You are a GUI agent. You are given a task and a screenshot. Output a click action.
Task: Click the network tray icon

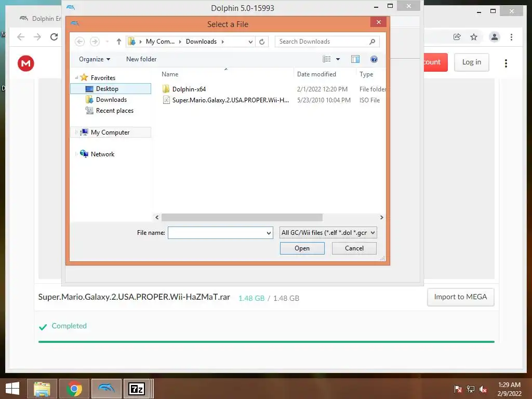pos(471,389)
